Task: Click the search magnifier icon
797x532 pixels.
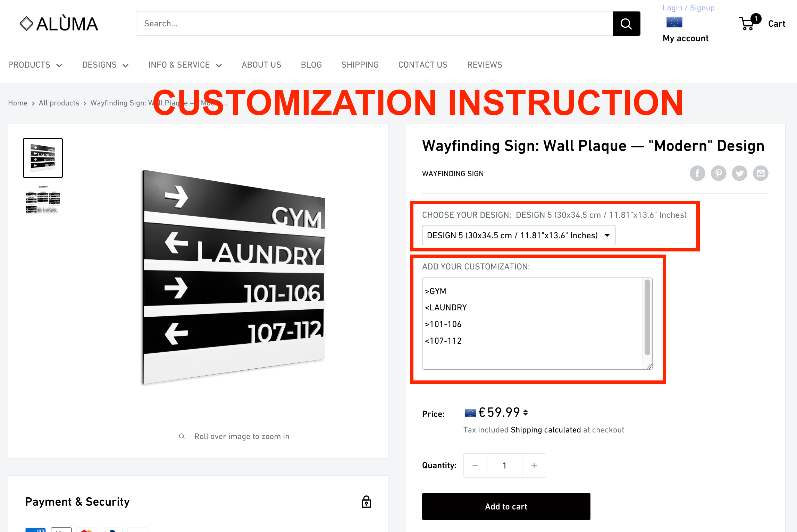Action: [626, 23]
